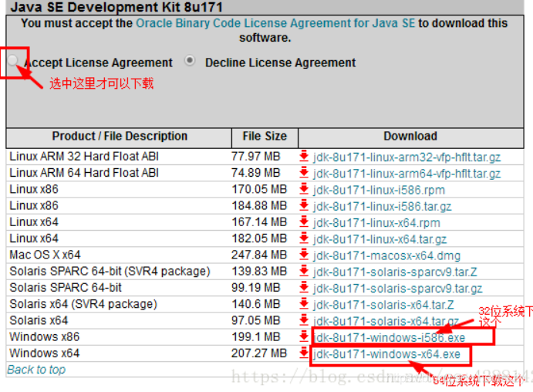Viewport: 533px width, 392px height.
Task: Click download arrow icon for 140.6 MB row
Action: pos(304,303)
